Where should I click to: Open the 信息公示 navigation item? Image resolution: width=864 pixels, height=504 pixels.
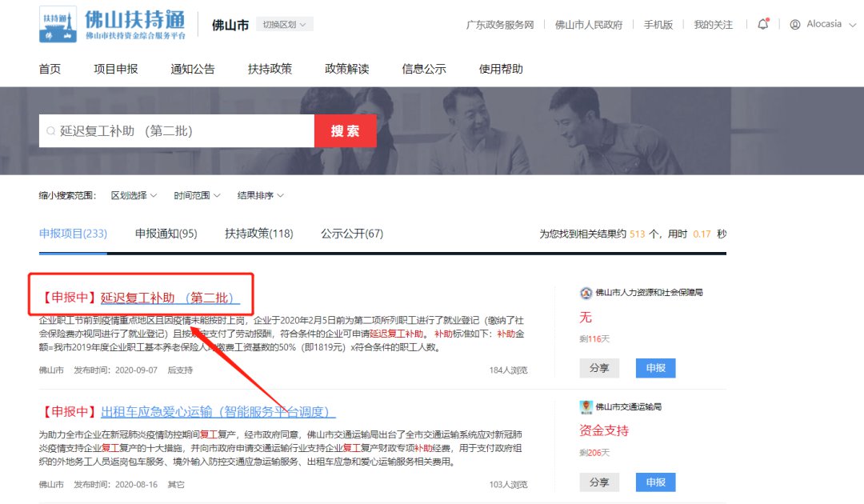pyautogui.click(x=424, y=69)
